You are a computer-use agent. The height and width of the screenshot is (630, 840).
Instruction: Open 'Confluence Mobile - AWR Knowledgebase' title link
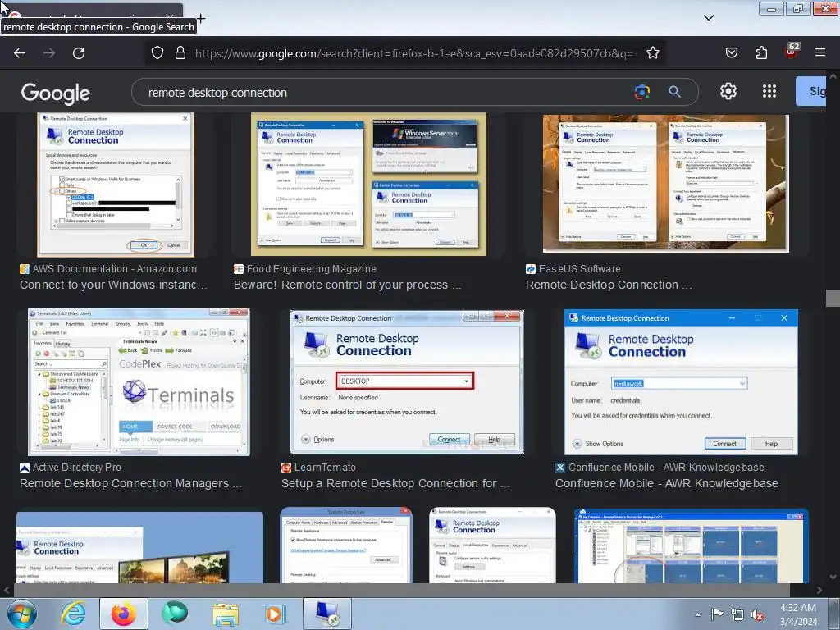tap(666, 483)
